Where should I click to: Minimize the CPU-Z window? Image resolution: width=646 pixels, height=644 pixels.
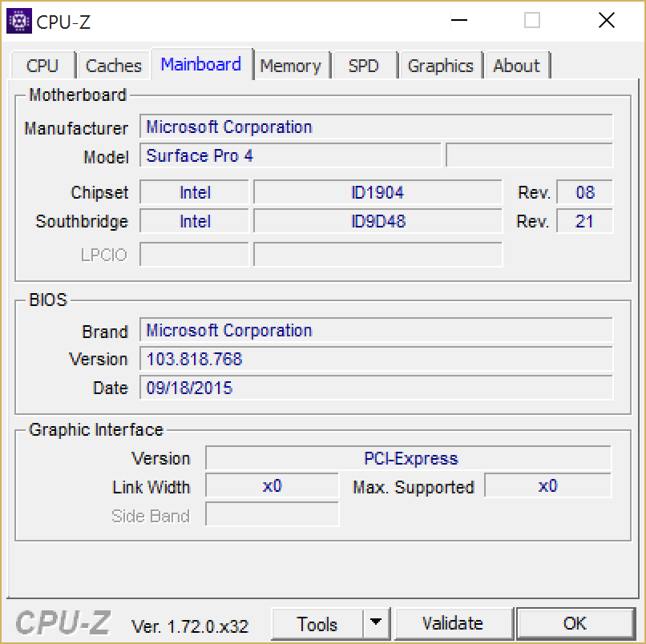click(459, 20)
